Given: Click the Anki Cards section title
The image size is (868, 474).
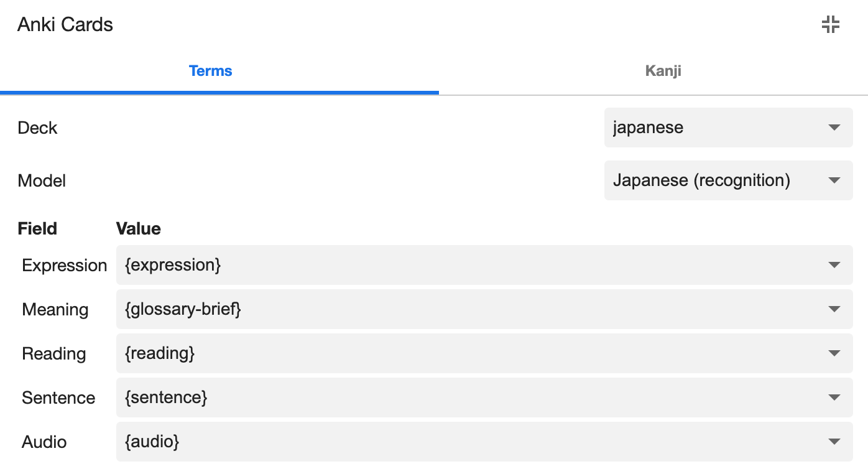Looking at the screenshot, I should (x=65, y=25).
